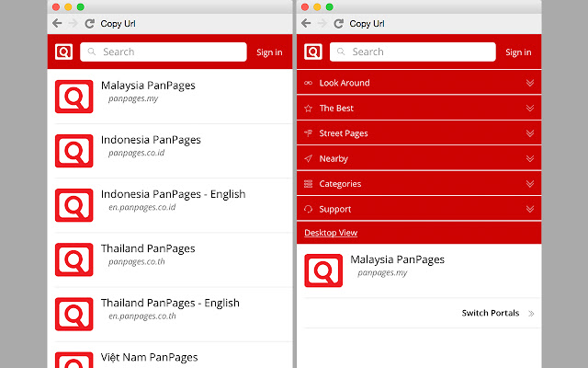Open the Look Around menu item

(419, 83)
